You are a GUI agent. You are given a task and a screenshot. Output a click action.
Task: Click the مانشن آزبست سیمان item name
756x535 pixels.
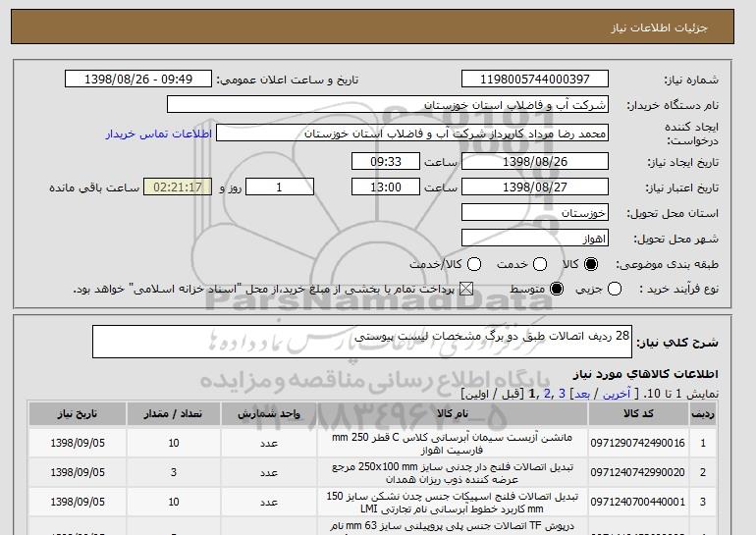click(453, 444)
